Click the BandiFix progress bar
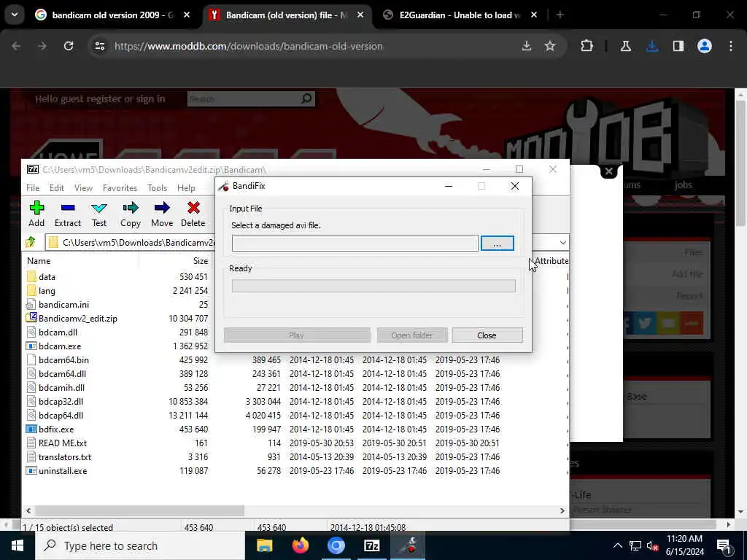This screenshot has width=747, height=560. 373,286
